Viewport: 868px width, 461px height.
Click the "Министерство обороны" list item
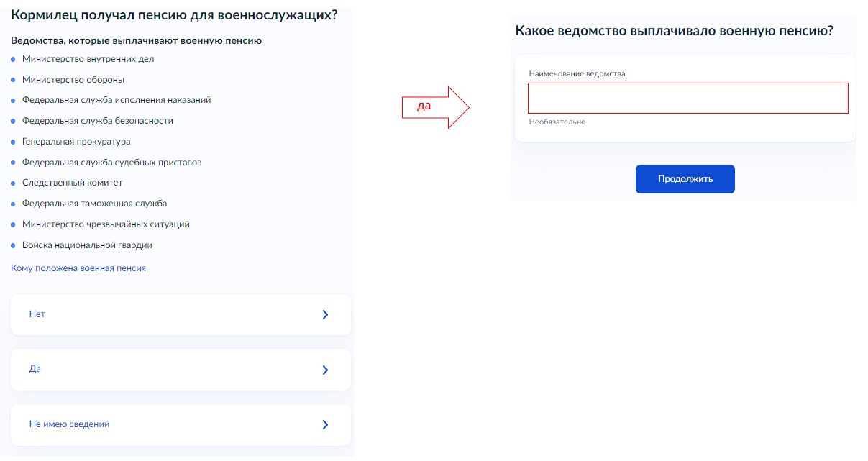(73, 80)
